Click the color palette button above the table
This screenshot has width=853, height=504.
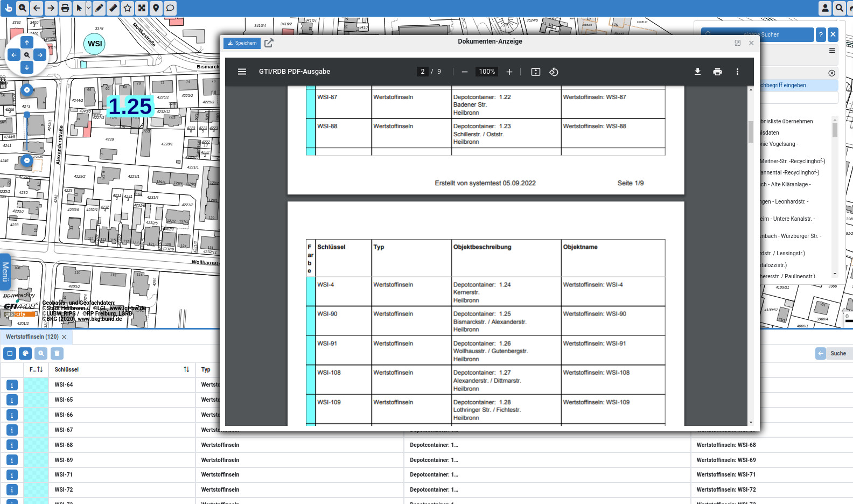click(x=25, y=353)
